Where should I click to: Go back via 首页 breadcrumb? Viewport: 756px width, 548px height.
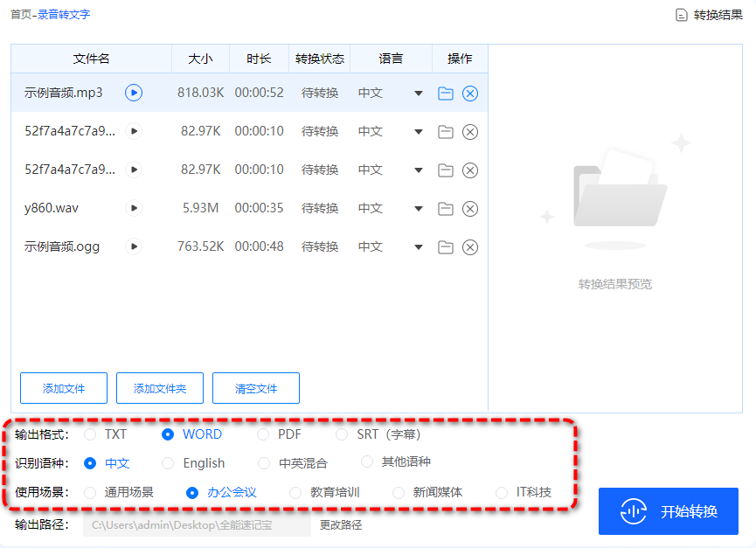(21, 15)
